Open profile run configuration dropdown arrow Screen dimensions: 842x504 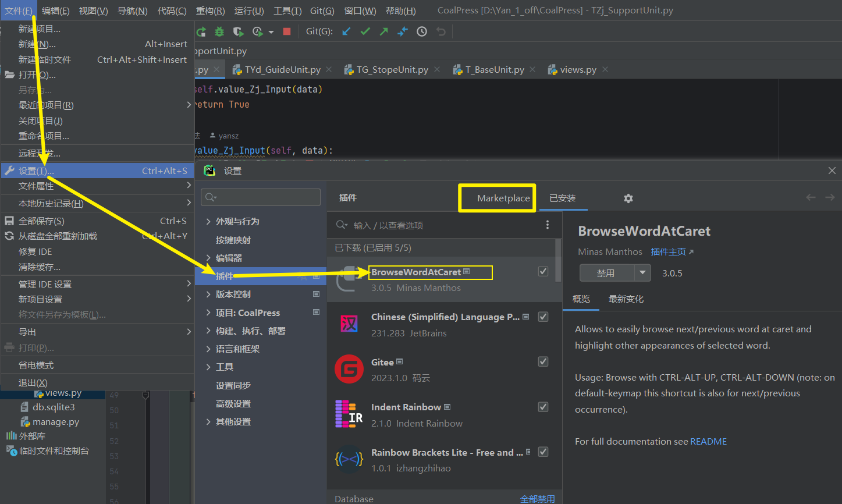tap(271, 32)
